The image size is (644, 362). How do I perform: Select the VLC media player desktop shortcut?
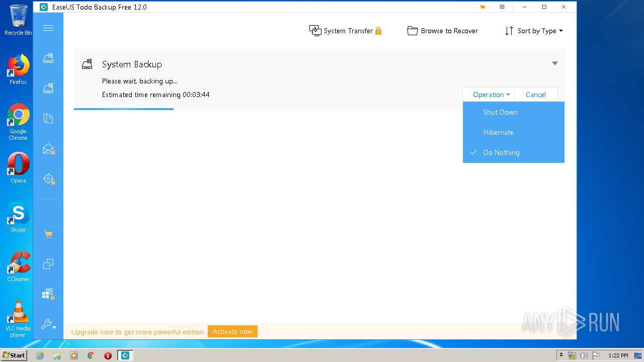pyautogui.click(x=18, y=319)
